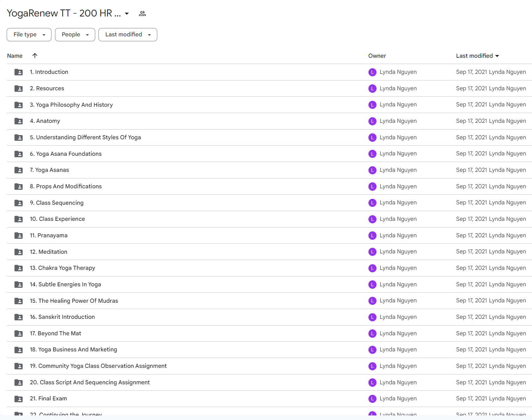Image resolution: width=532 pixels, height=420 pixels.
Task: Open the 11. Pranayama folder
Action: [x=49, y=235]
